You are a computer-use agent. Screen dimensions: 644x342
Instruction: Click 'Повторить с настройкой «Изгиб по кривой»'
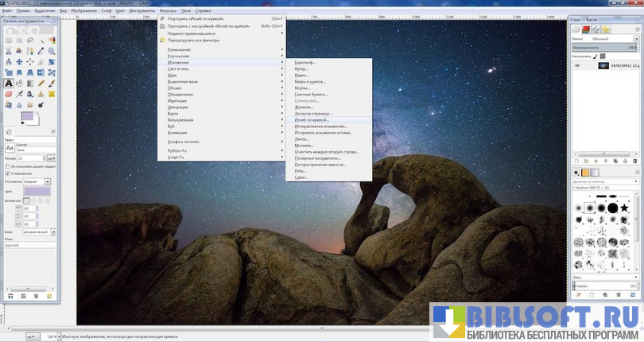pyautogui.click(x=215, y=25)
